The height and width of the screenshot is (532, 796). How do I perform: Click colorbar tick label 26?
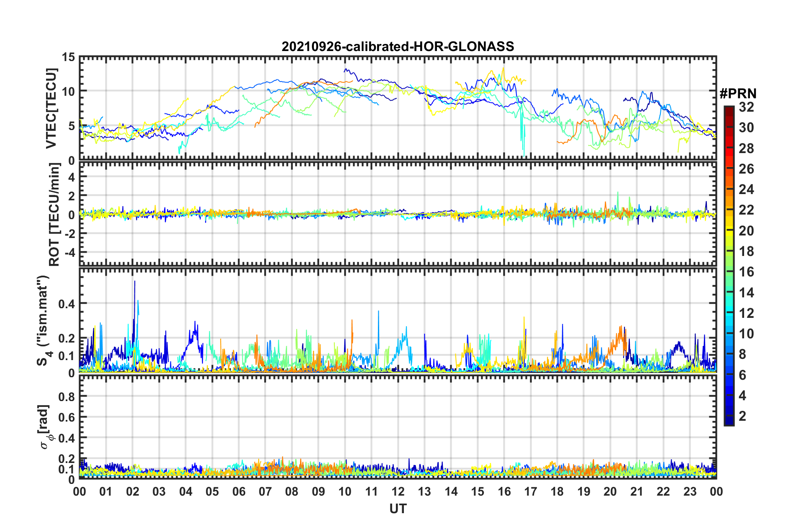pos(746,169)
